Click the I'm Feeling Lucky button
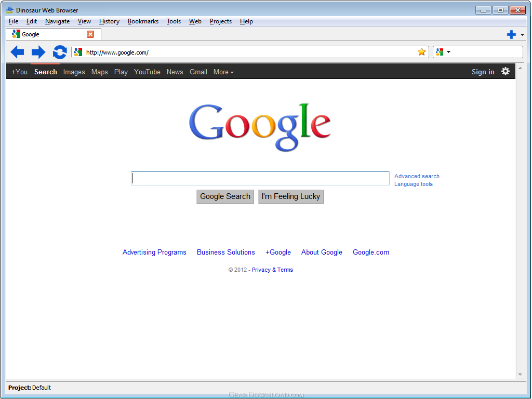This screenshot has width=532, height=399. pyautogui.click(x=291, y=196)
